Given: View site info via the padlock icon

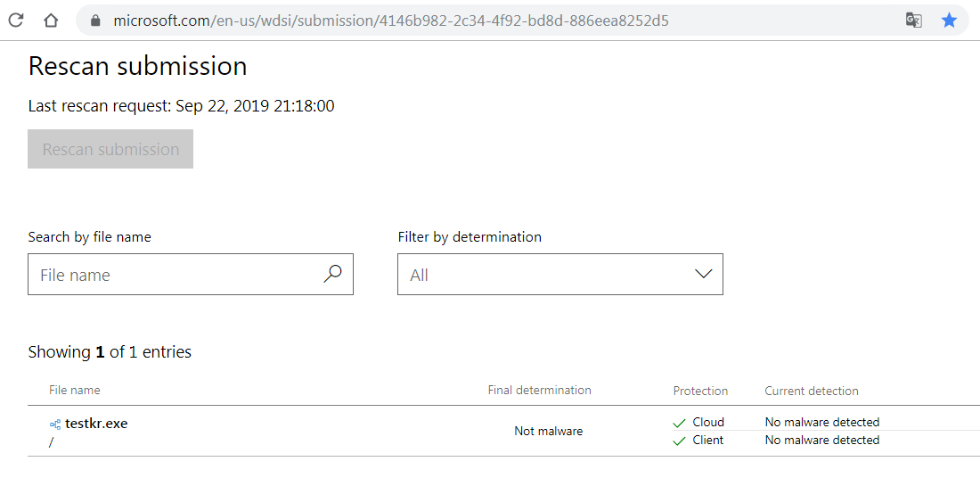Looking at the screenshot, I should coord(96,21).
